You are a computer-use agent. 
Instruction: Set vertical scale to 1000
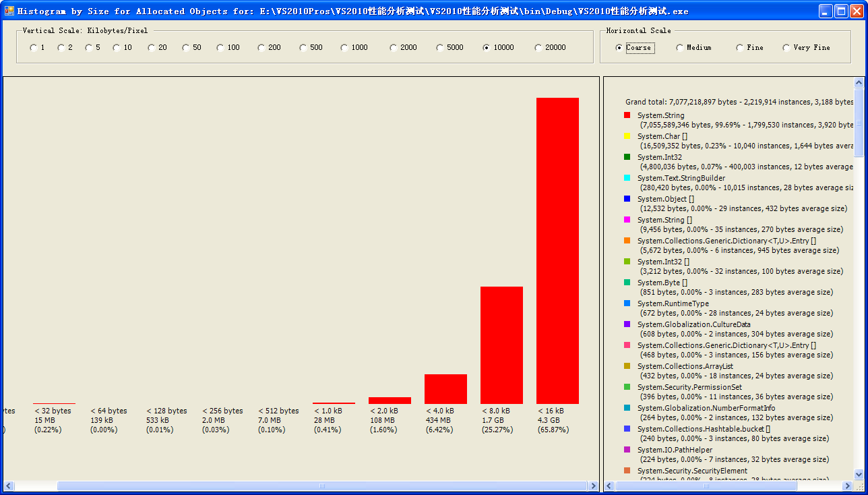point(354,48)
